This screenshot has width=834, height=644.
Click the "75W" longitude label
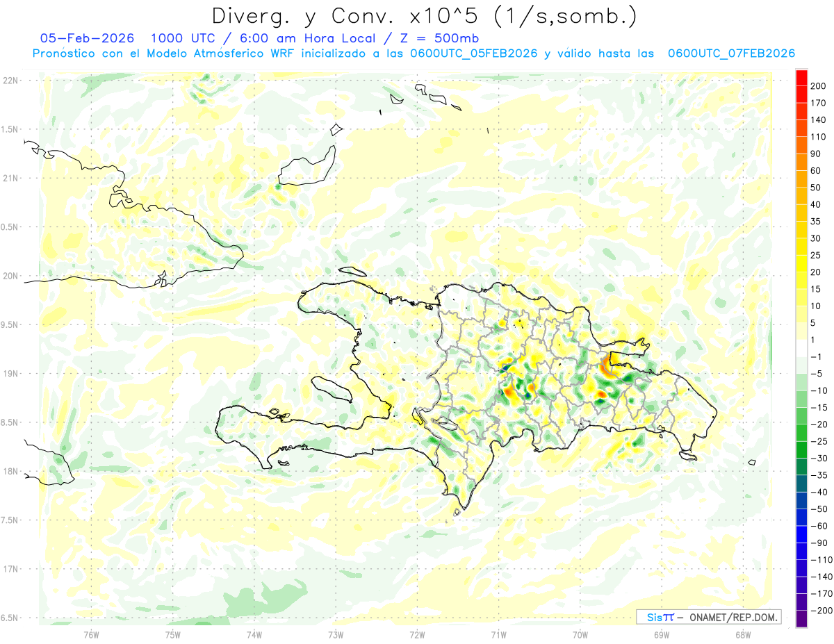[x=172, y=634]
